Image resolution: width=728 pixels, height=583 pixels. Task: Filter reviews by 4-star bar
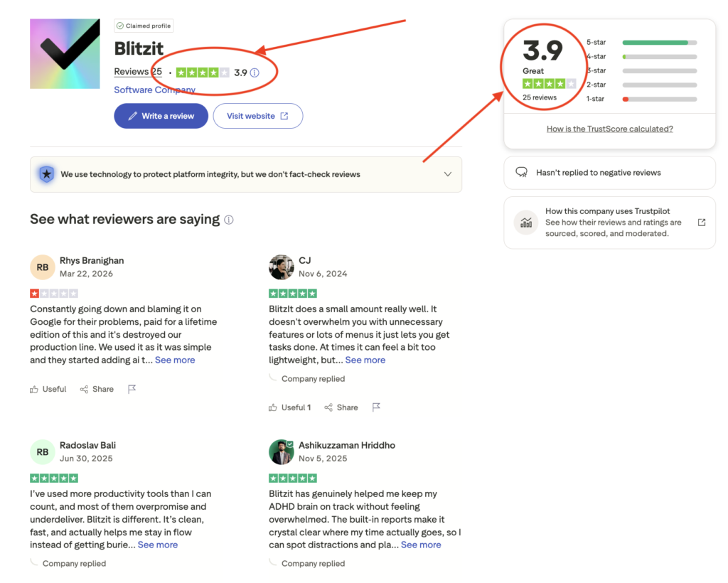(660, 57)
